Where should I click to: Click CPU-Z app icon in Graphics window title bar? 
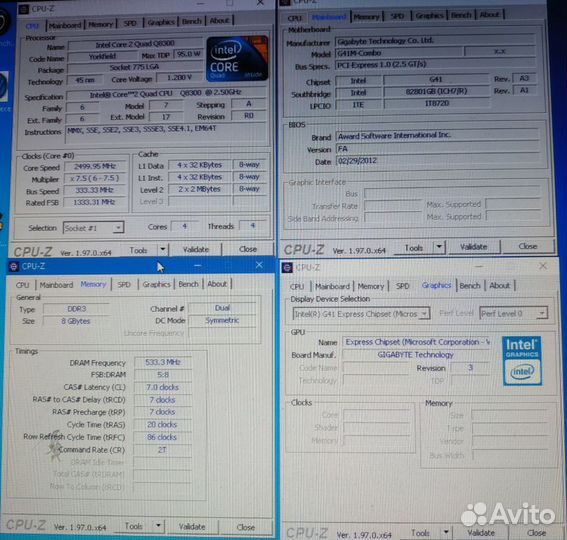coord(287,268)
